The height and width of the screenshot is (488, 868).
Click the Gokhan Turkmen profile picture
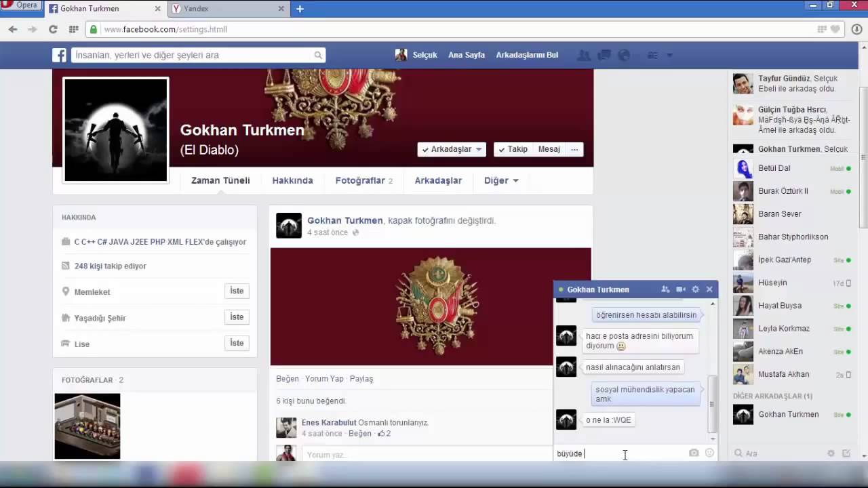[x=116, y=129]
